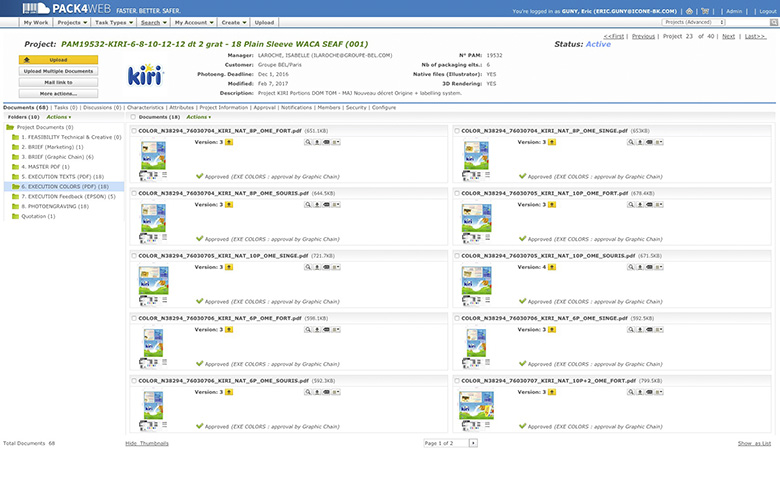
Task: Check the box for 10P_OME_SINGE.pdf
Action: pyautogui.click(x=134, y=256)
